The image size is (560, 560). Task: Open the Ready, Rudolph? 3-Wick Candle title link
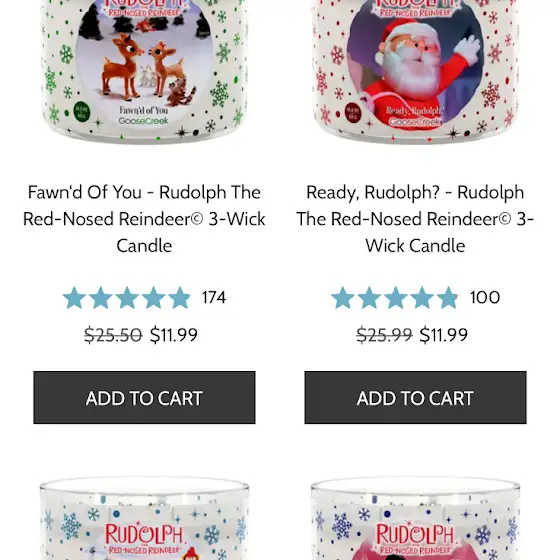click(415, 219)
